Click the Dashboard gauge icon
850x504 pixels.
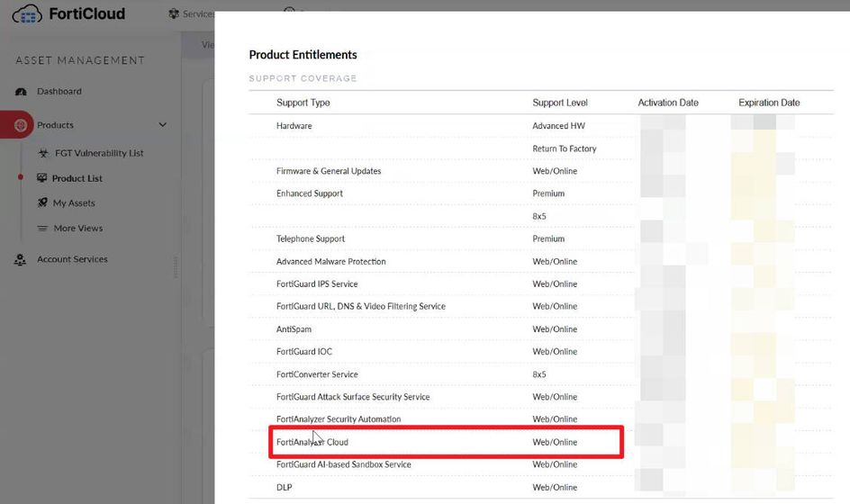coord(22,92)
